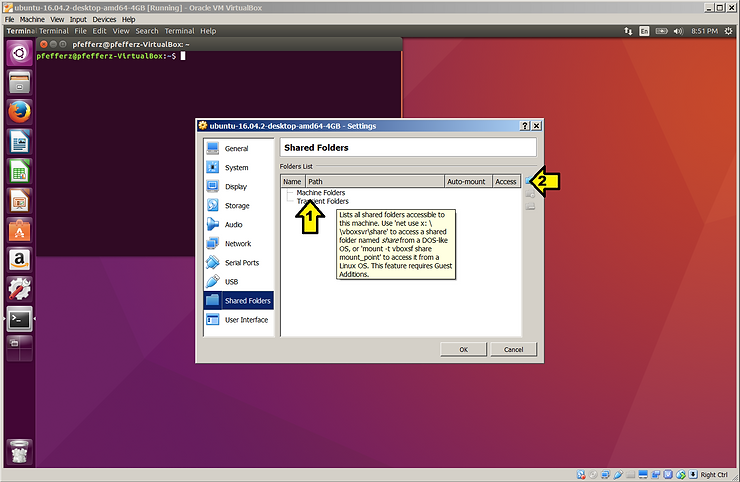Open the VirtualBox Devices menu
The height and width of the screenshot is (482, 740).
[104, 19]
